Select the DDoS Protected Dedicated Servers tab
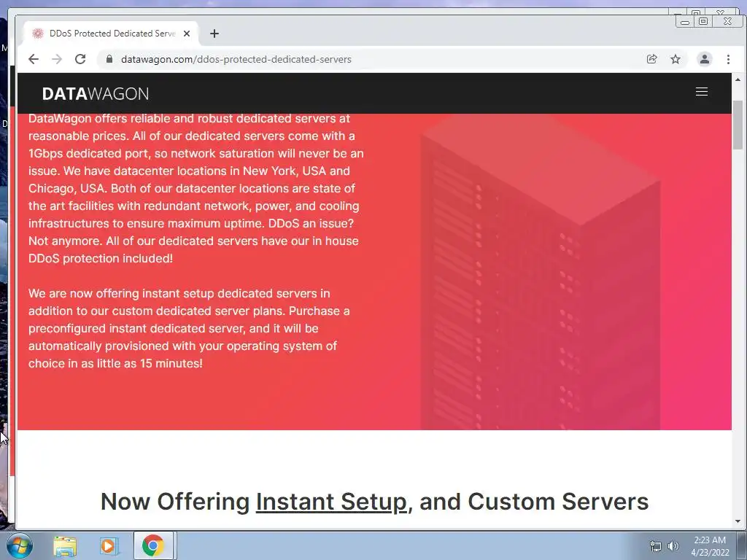Viewport: 747px width, 560px height. [x=111, y=34]
